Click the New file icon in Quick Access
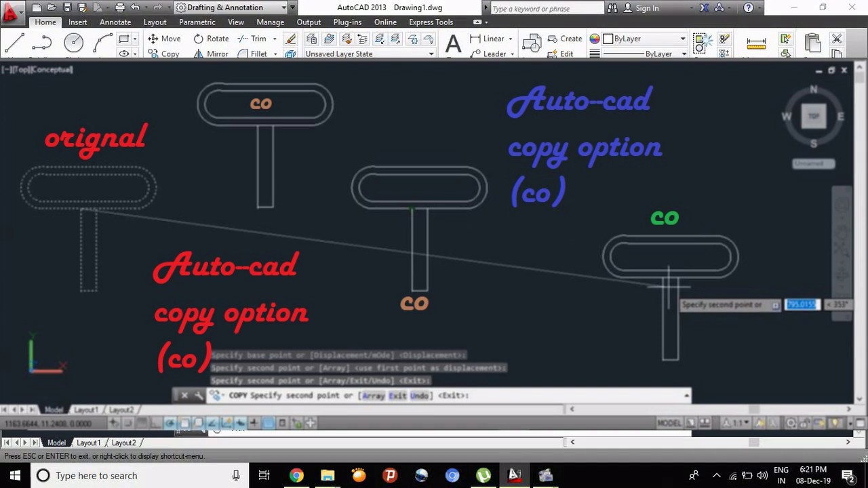The width and height of the screenshot is (868, 488). [37, 7]
